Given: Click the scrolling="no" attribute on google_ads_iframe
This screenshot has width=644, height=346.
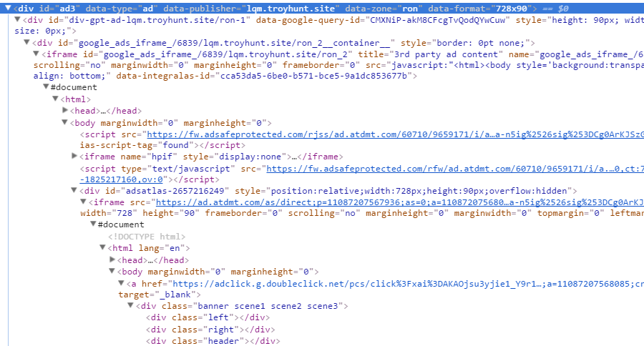Looking at the screenshot, I should 69,65.
